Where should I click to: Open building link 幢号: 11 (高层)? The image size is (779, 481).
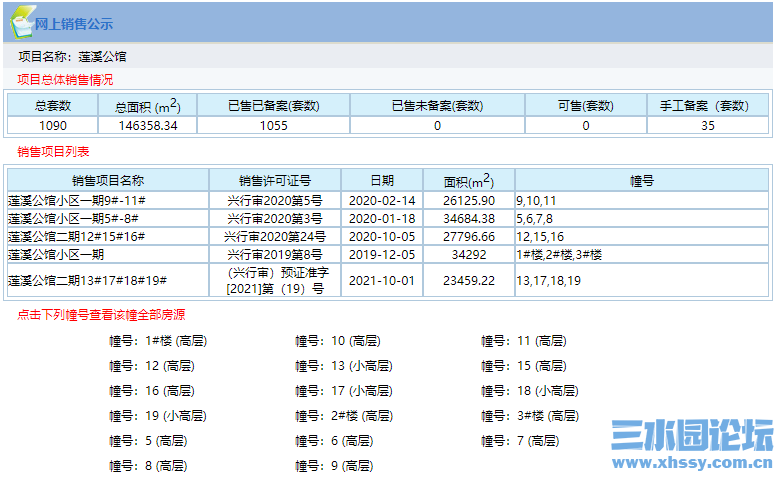pyautogui.click(x=524, y=341)
